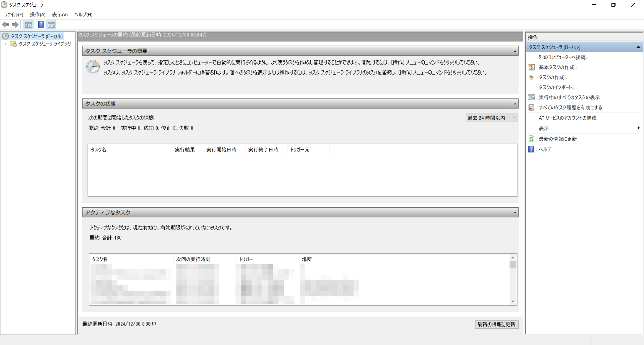Click the 基本タスクの作成 icon
This screenshot has height=345, width=644.
(x=531, y=67)
